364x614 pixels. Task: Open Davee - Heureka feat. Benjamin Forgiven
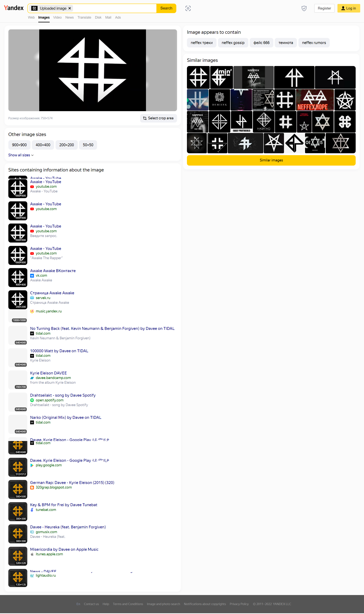(x=68, y=527)
